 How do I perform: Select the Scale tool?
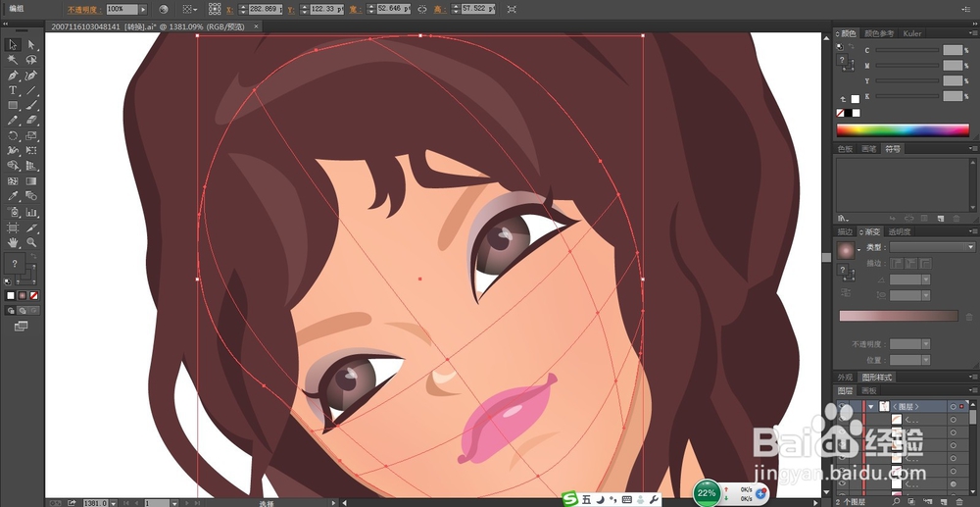click(31, 135)
